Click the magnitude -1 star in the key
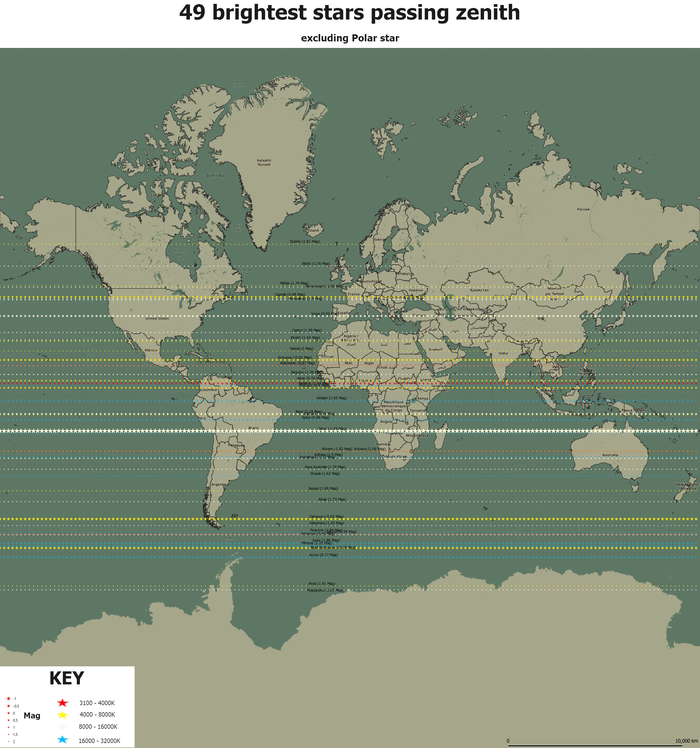This screenshot has height=748, width=700. (8, 699)
